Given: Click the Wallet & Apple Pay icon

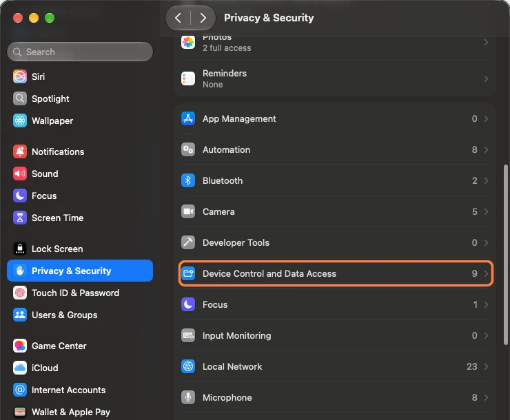Looking at the screenshot, I should click(x=20, y=412).
